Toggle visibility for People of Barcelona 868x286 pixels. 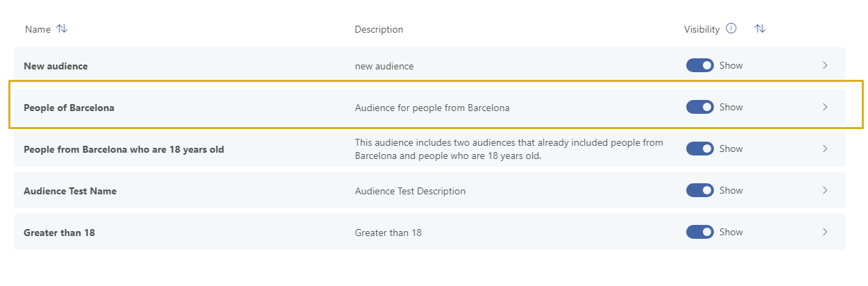click(699, 107)
